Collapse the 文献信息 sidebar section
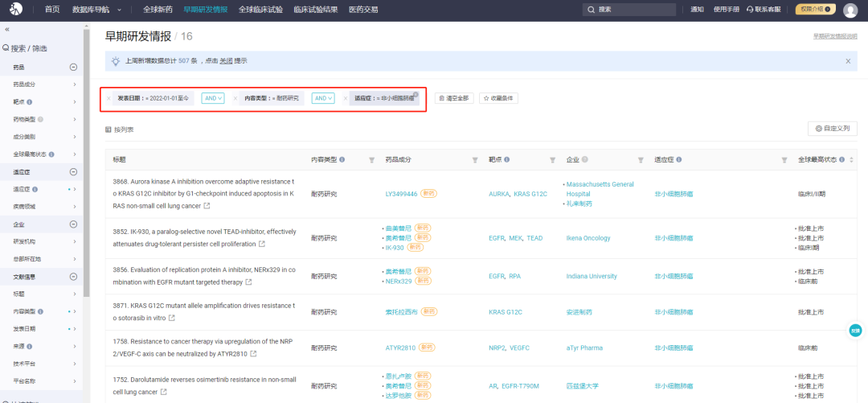868x403 pixels. [73, 277]
